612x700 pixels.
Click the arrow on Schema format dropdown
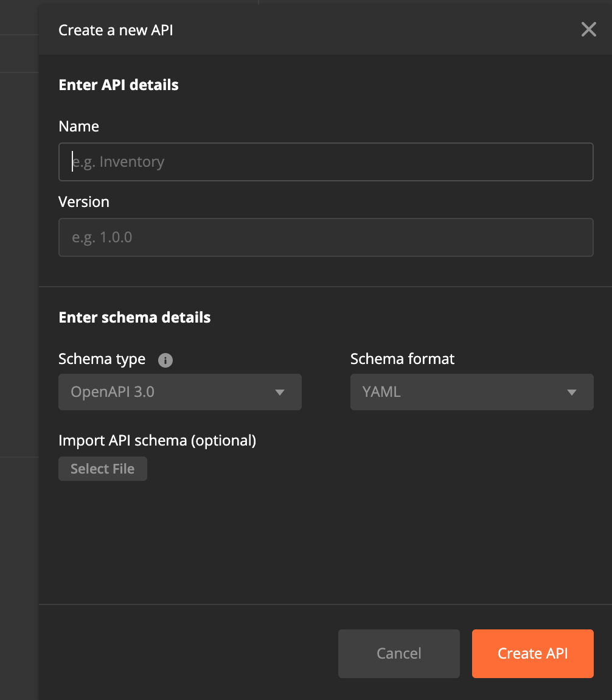click(572, 393)
